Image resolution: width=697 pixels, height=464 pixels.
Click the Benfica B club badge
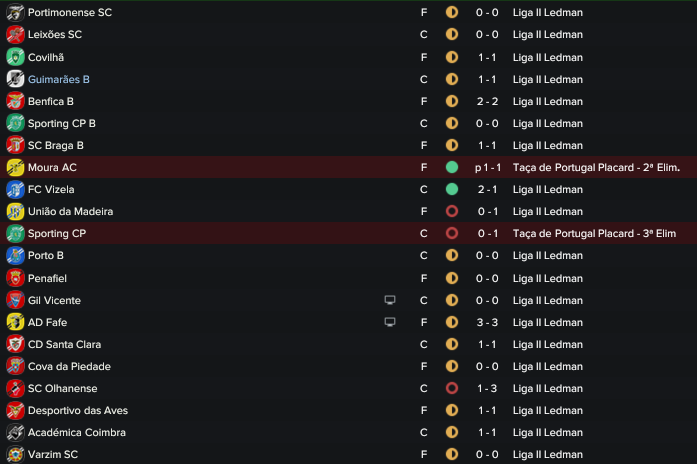15,101
